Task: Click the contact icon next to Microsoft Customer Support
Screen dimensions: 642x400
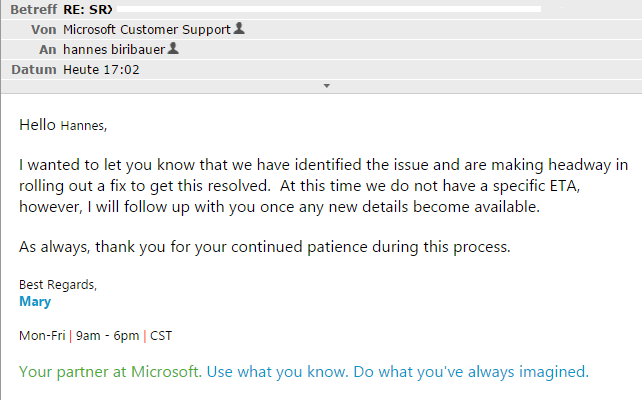Action: point(239,28)
